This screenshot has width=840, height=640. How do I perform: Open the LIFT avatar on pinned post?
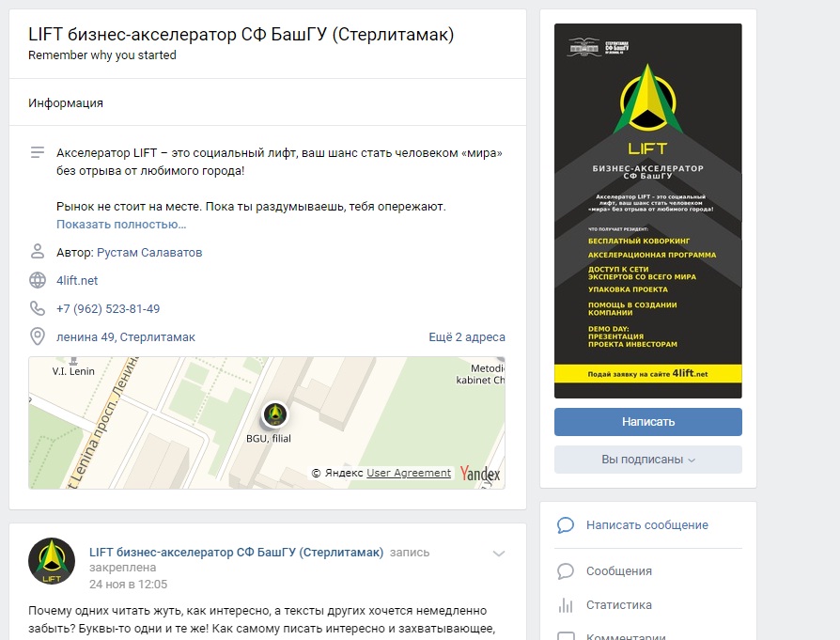click(x=52, y=561)
